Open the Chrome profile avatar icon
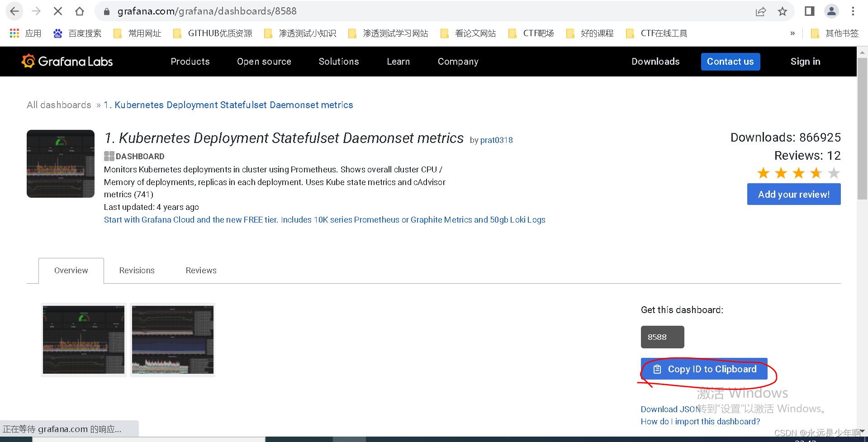868x442 pixels. pyautogui.click(x=831, y=11)
